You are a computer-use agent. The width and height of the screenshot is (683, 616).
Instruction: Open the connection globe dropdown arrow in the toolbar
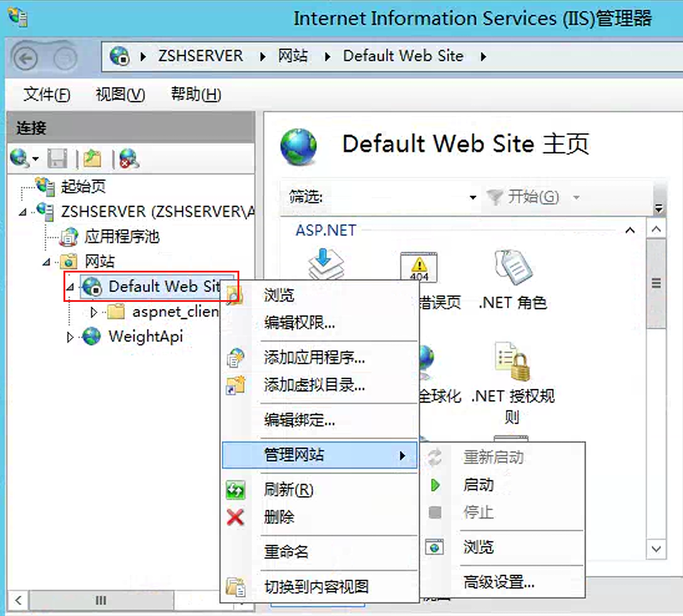click(35, 159)
